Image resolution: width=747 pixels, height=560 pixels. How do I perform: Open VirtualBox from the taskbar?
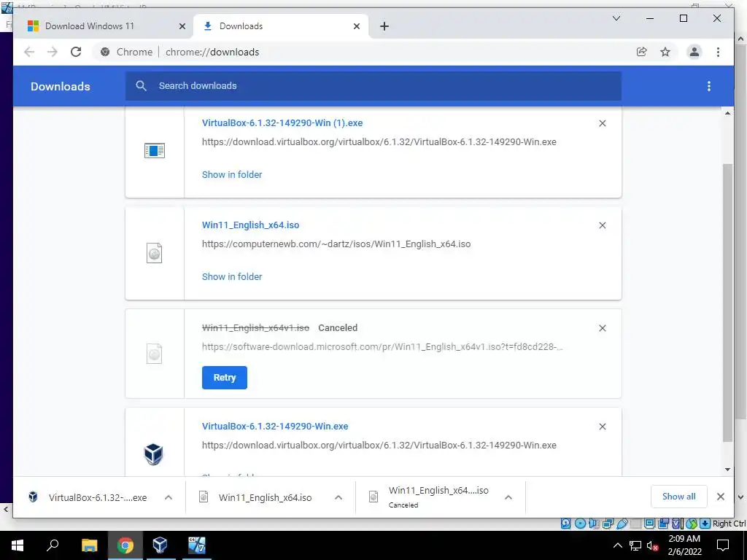click(x=160, y=545)
